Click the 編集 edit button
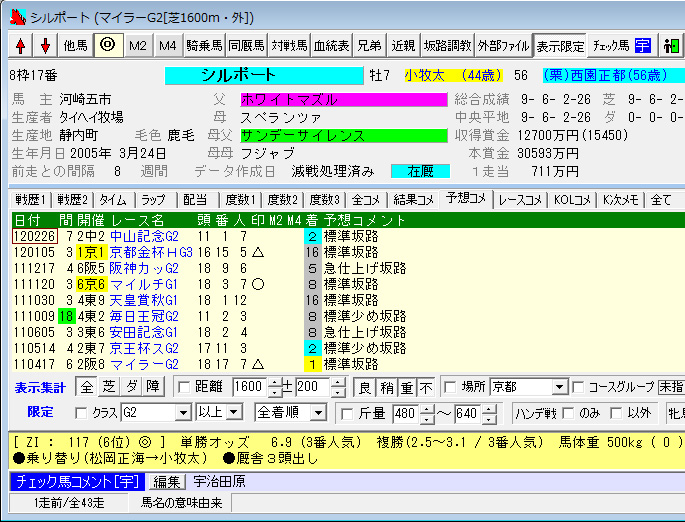Screen dimensions: 685x522 (x=166, y=483)
